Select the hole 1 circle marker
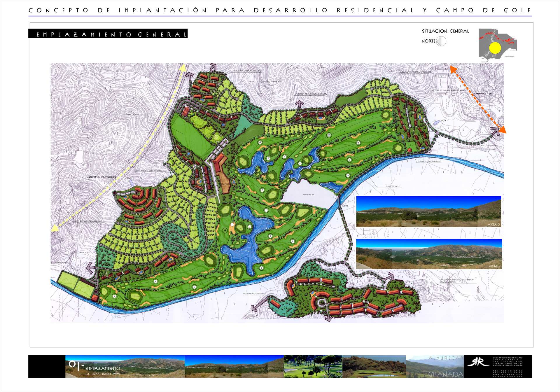Image resolution: width=560 pixels, height=392 pixels. [266, 210]
